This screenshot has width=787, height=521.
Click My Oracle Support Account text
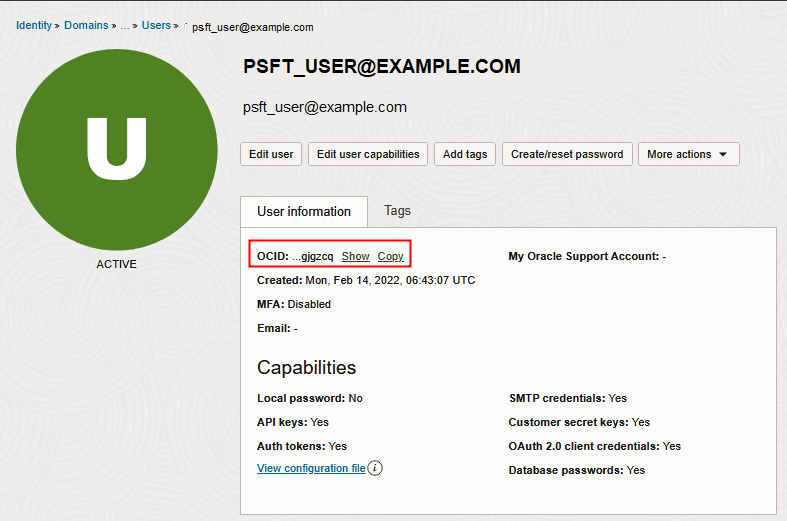click(587, 256)
